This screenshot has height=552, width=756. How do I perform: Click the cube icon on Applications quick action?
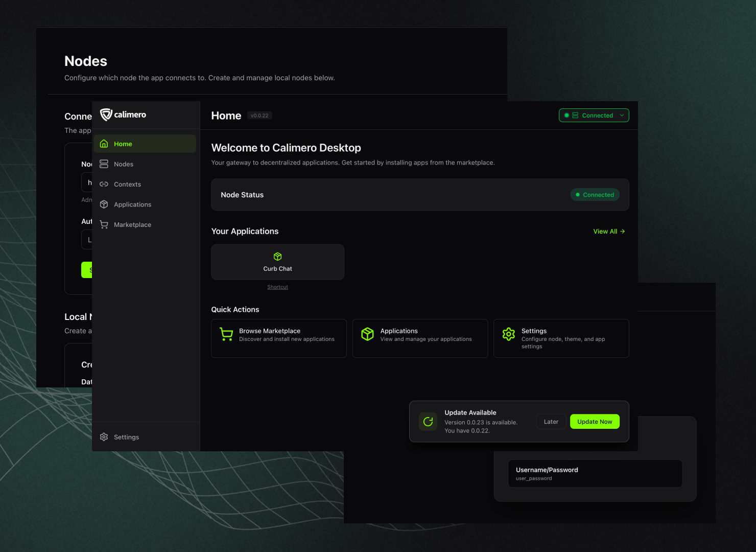(367, 334)
